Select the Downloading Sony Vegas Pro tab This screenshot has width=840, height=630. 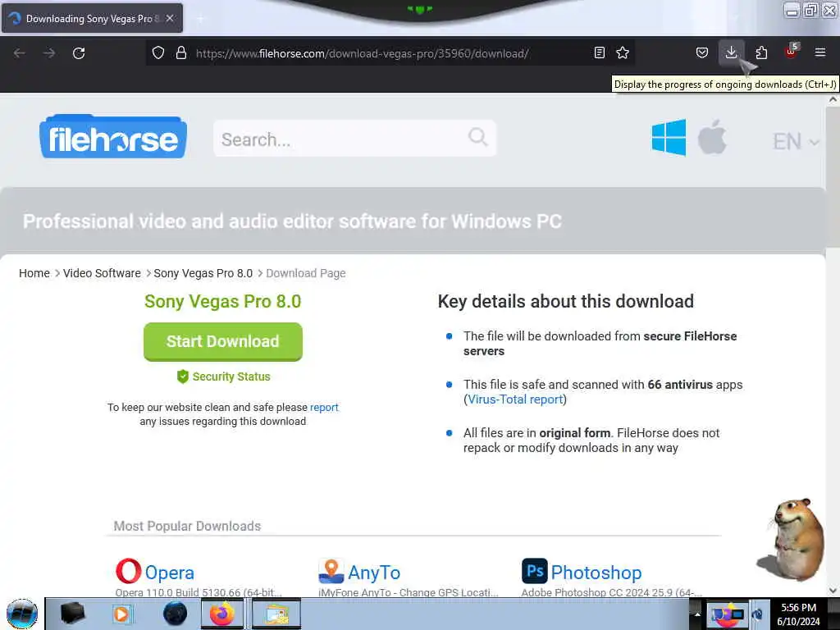pos(92,18)
